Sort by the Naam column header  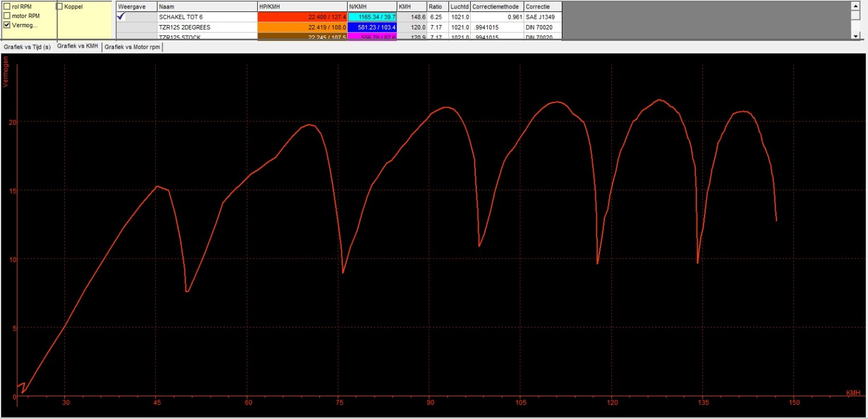207,6
